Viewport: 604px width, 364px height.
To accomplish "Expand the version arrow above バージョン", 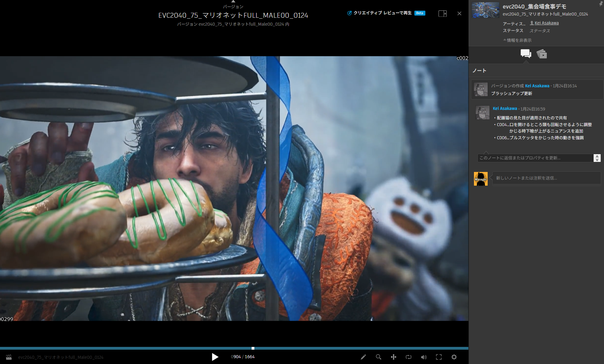I will tap(233, 2).
